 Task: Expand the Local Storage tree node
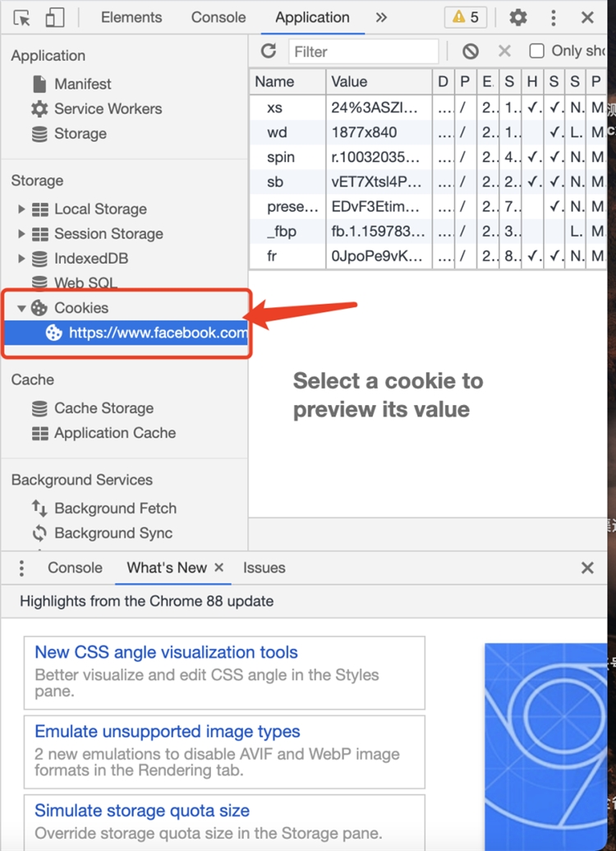(x=21, y=209)
